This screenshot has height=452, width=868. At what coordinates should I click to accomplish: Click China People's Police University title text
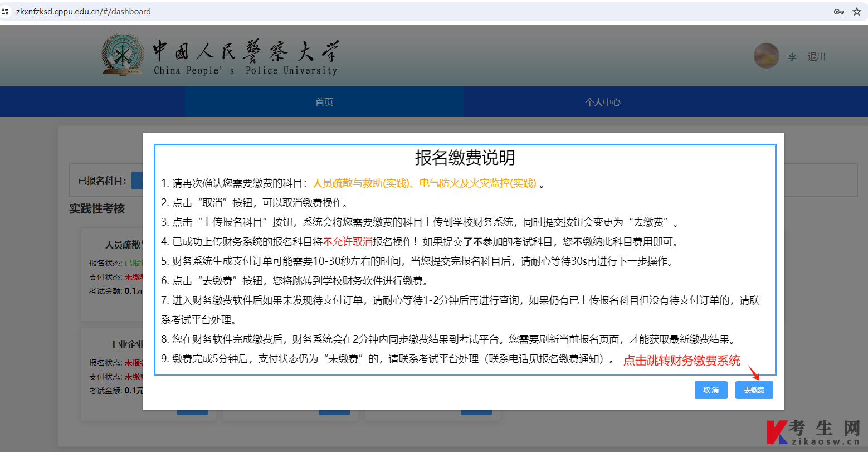(x=246, y=71)
